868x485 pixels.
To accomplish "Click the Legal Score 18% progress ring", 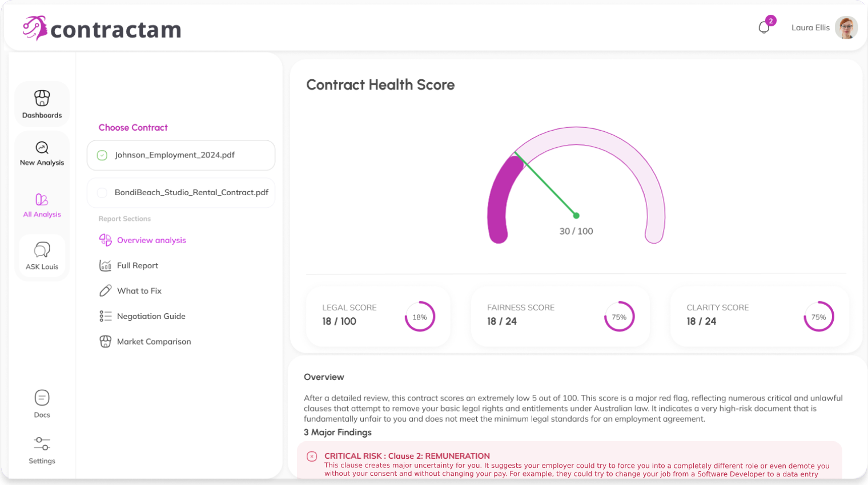I will [420, 317].
